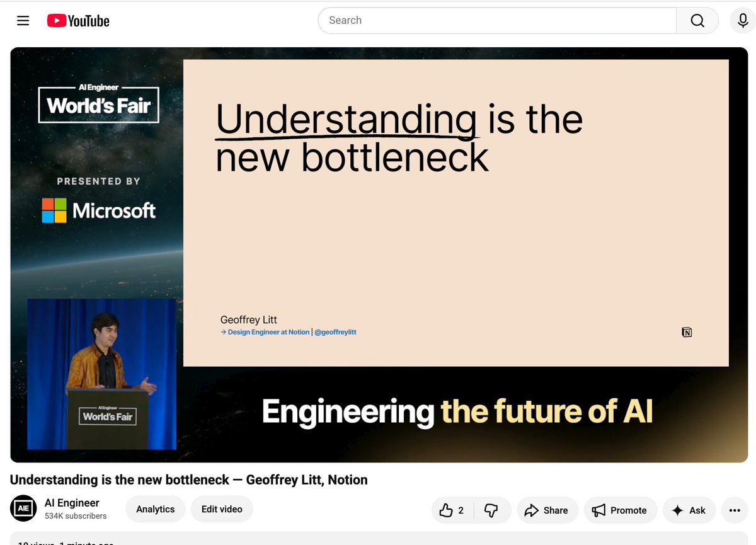Like the video with thumbs up
756x545 pixels.
[x=452, y=510]
